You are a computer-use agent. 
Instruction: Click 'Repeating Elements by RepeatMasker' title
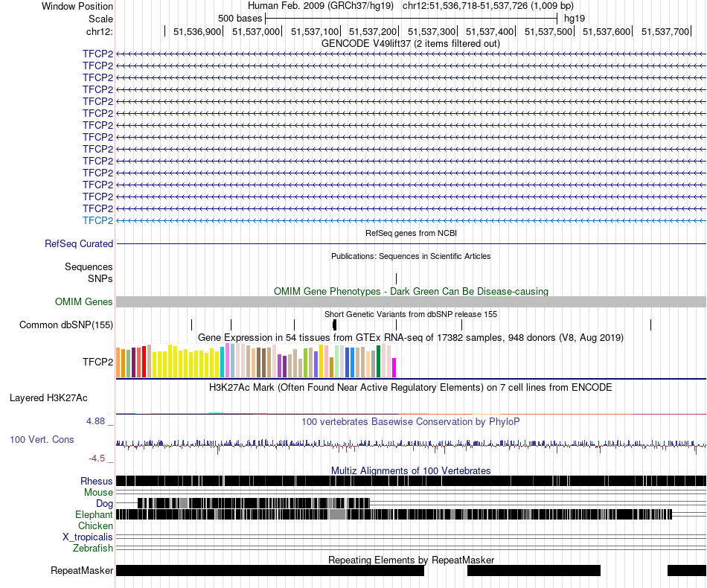point(411,560)
